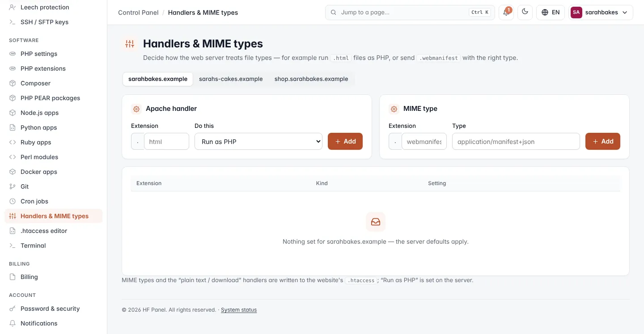Viewport: 644px width, 334px height.
Task: Toggle dark mode with moon icon
Action: pos(525,12)
